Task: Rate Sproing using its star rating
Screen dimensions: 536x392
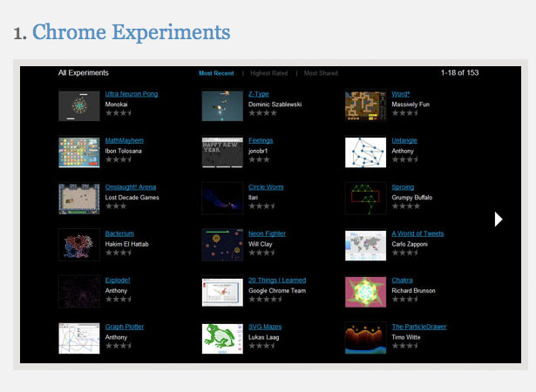Action: 406,206
